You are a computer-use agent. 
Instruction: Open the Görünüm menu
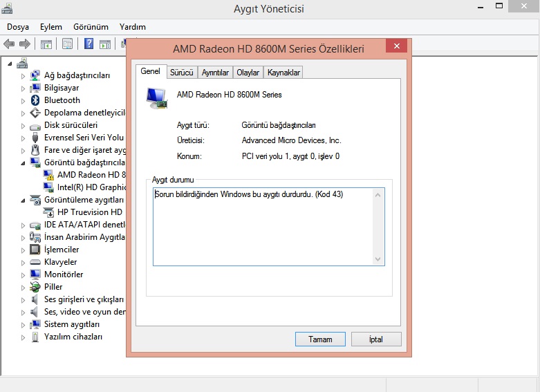91,27
